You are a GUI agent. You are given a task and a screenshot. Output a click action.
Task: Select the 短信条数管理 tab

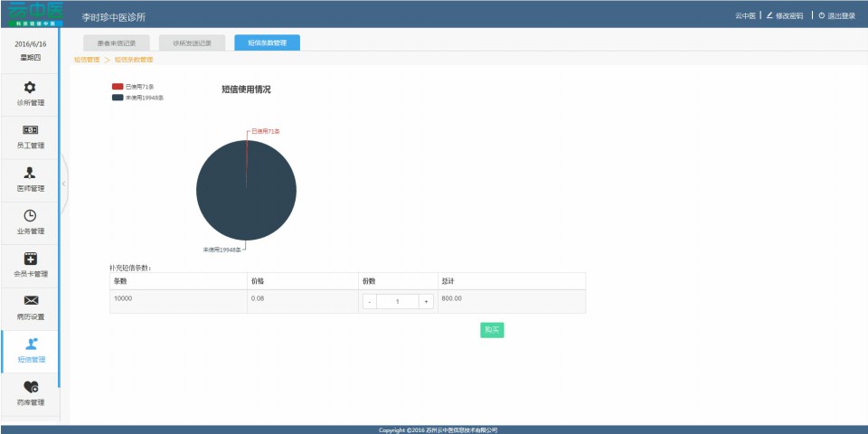[x=267, y=42]
